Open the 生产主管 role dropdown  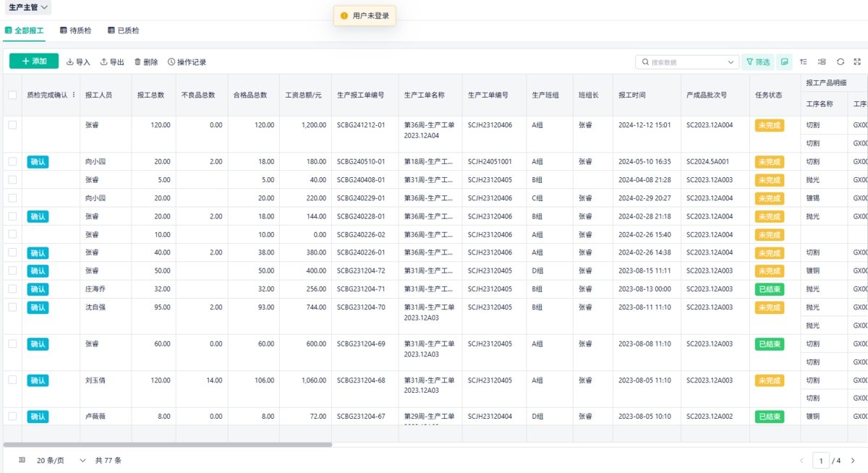click(29, 7)
